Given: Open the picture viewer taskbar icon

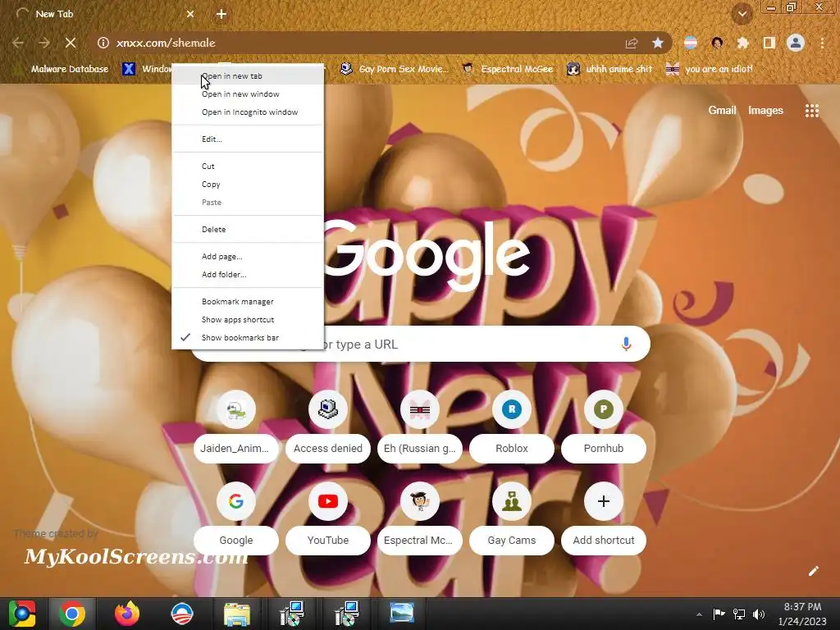Looking at the screenshot, I should click(401, 614).
